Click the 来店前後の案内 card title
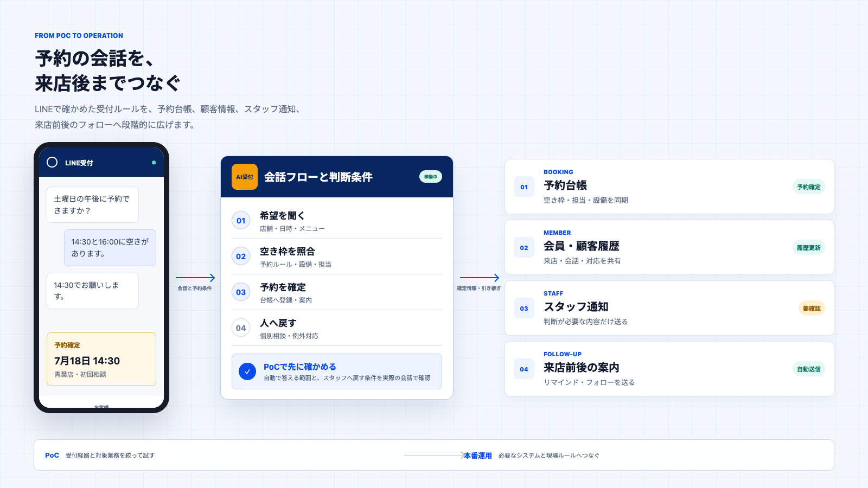This screenshot has width=868, height=488. [x=582, y=368]
